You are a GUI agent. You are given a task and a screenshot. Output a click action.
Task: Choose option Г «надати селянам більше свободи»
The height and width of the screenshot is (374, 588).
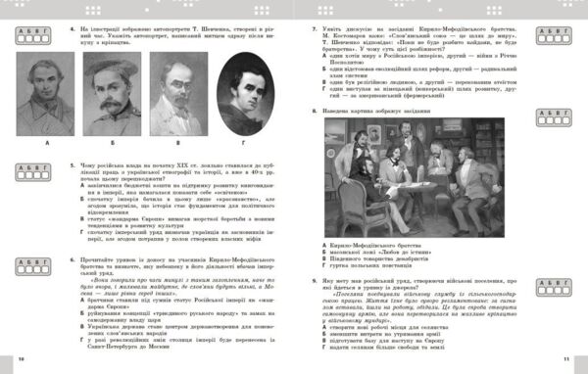click(x=383, y=348)
